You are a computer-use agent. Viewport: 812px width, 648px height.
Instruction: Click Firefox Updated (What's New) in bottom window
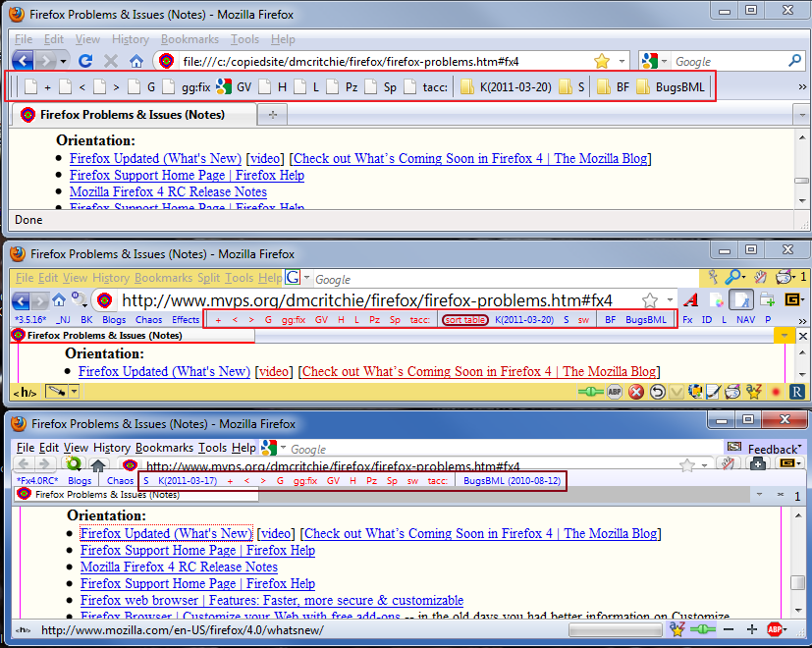(166, 533)
